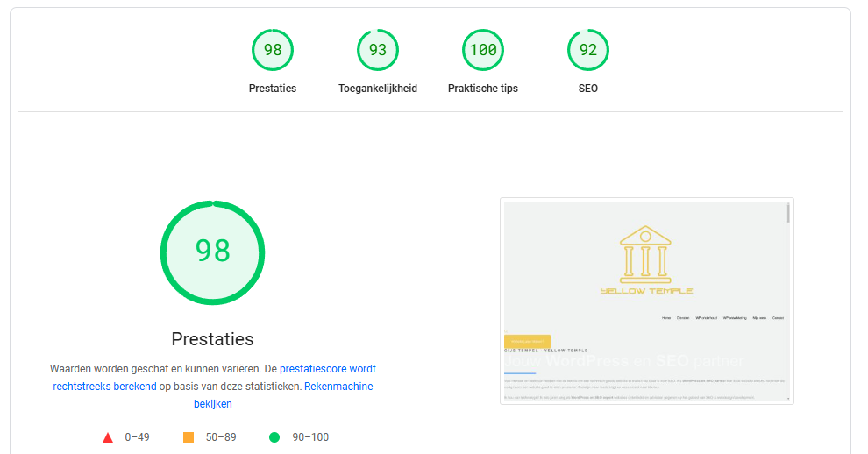Click the yellow button in the website preview
868x454 pixels.
tap(527, 341)
